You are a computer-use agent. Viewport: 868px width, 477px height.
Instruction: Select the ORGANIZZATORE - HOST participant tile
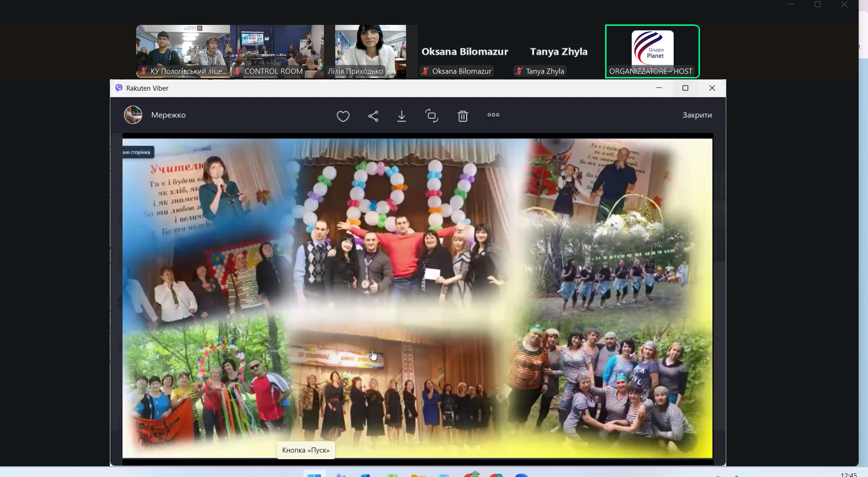(x=652, y=51)
